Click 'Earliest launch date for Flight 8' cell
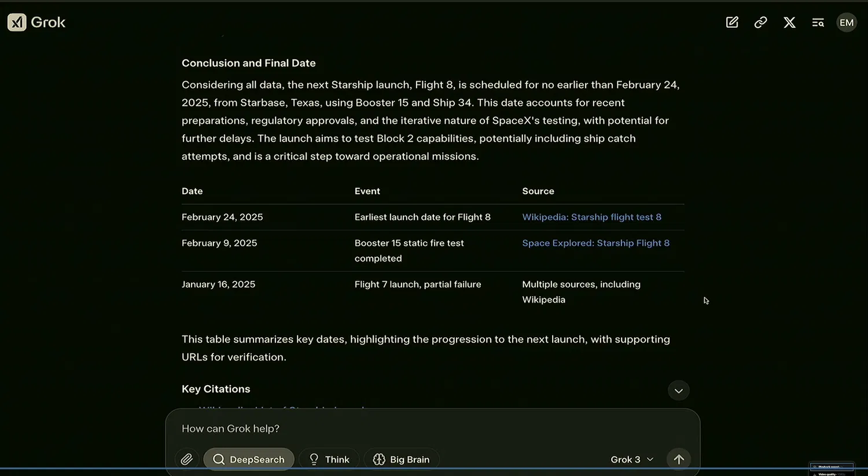The width and height of the screenshot is (868, 476). point(422,217)
